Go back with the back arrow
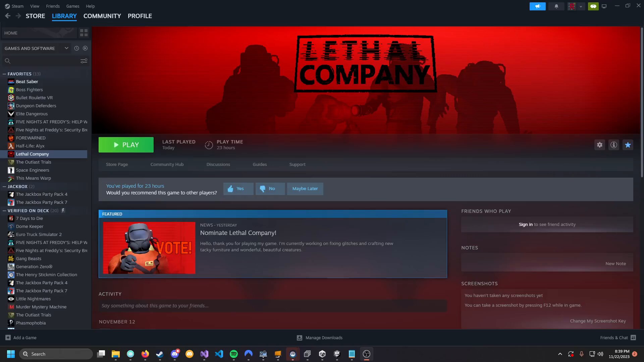 tap(8, 16)
